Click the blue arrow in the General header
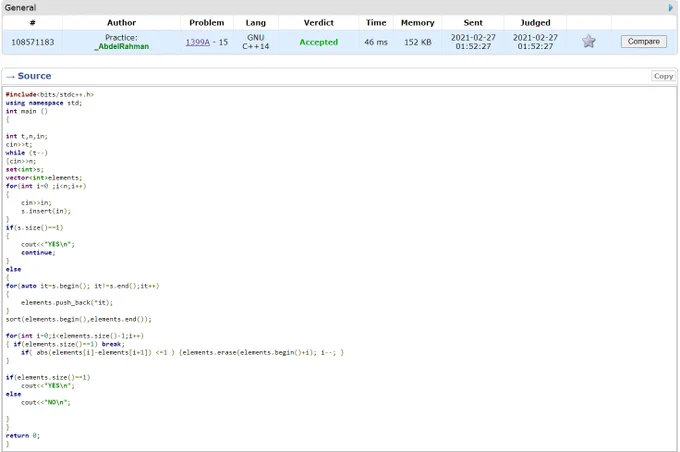This screenshot has height=452, width=680. point(670,7)
